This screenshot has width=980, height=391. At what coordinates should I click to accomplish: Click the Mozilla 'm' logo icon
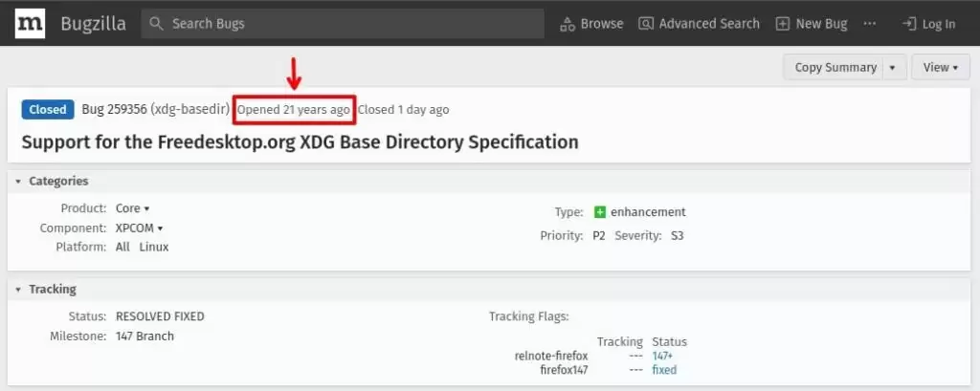[x=30, y=23]
